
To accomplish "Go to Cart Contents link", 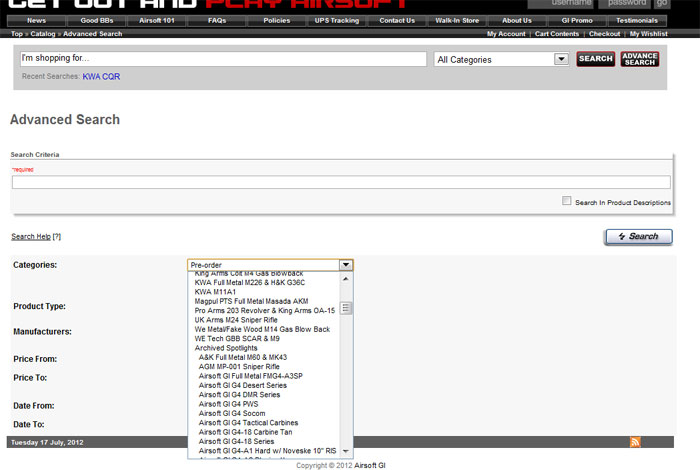I will point(557,34).
